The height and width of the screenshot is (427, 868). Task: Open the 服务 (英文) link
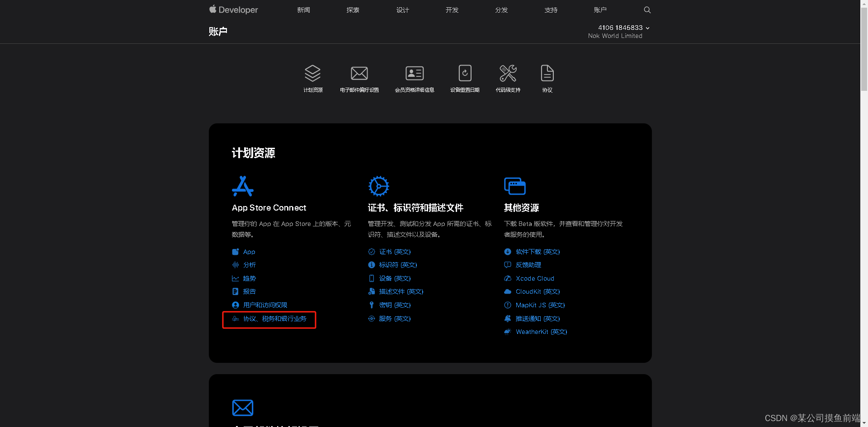pyautogui.click(x=395, y=319)
